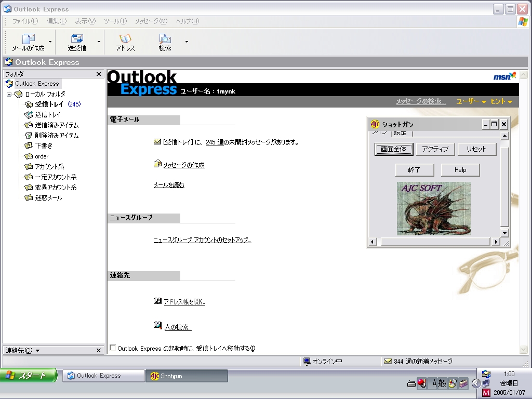Show hidden tray icons with the round arrow
Image resolution: width=532 pixels, height=399 pixels.
click(476, 383)
